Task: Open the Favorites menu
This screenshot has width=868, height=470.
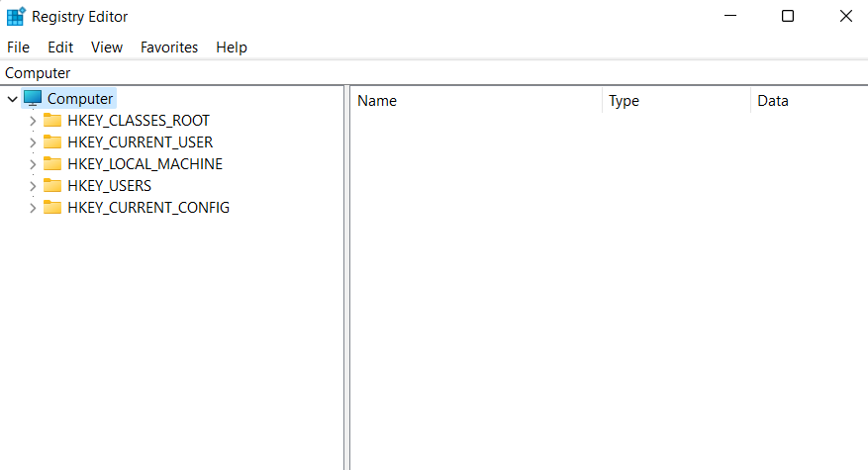Action: pyautogui.click(x=169, y=47)
